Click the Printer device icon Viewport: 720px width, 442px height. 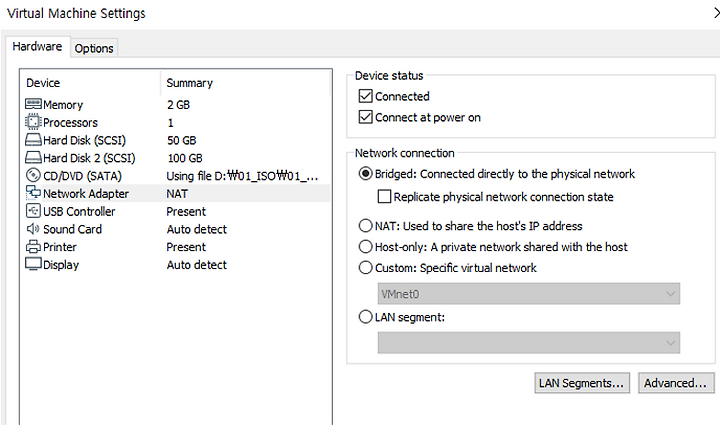point(33,247)
